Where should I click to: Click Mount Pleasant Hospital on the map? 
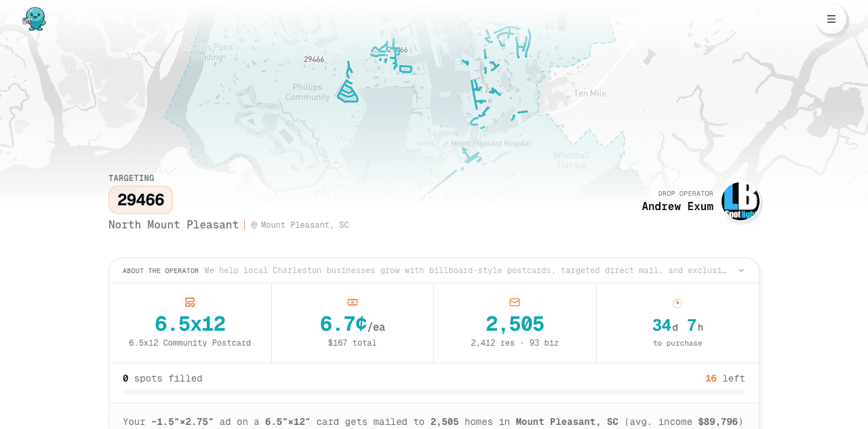[490, 144]
